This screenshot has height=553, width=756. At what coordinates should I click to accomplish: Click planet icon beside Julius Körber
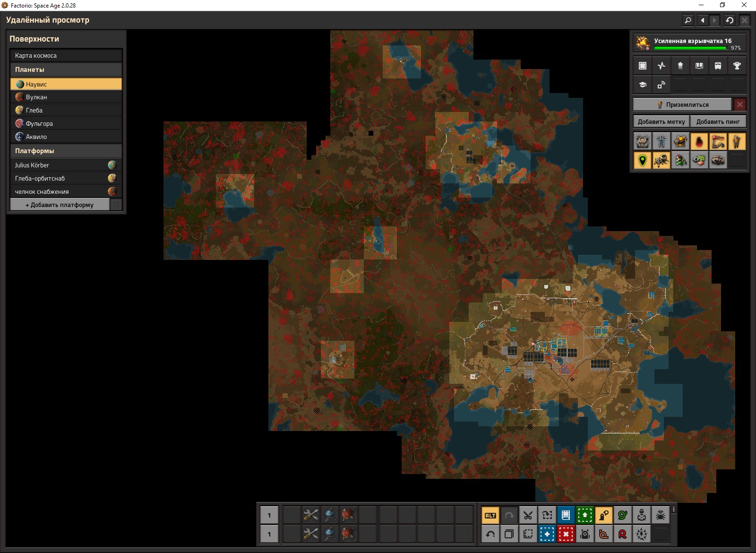pos(112,165)
